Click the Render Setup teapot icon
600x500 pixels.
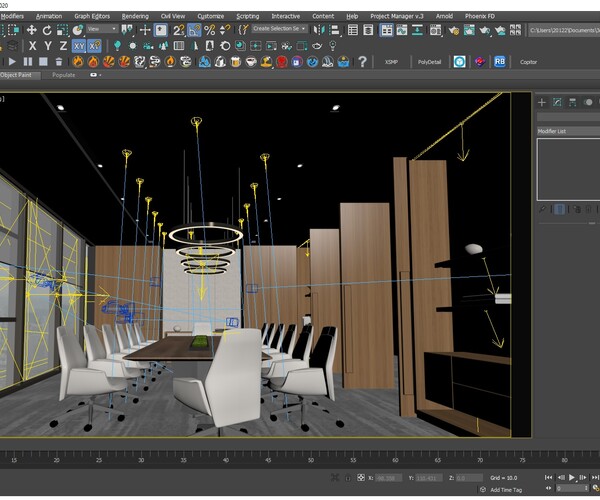(455, 30)
